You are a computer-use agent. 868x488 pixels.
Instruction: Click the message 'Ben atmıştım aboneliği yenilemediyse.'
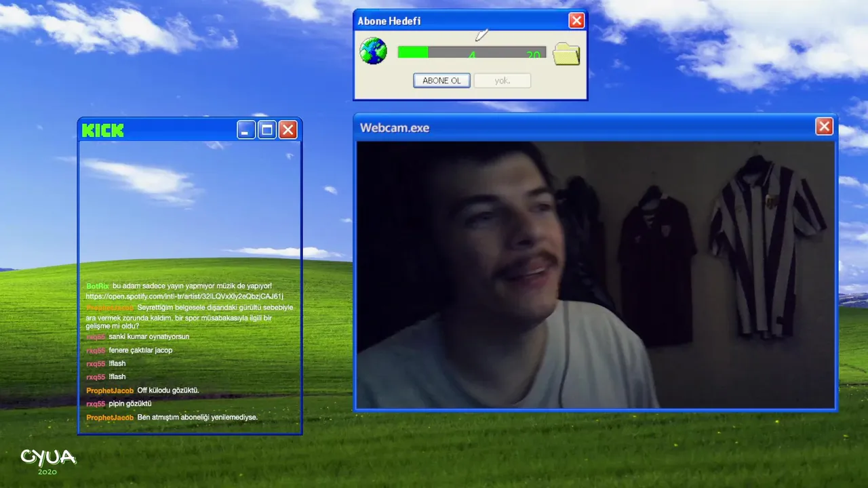click(x=197, y=418)
